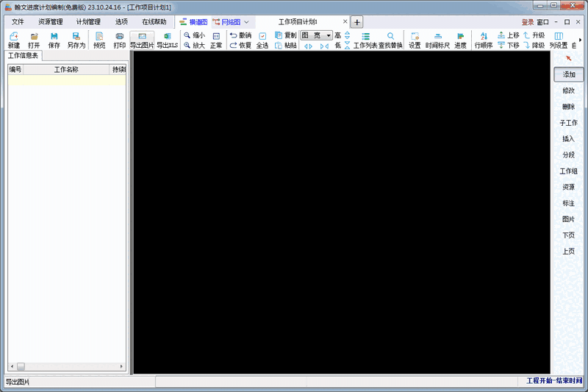The image size is (588, 392).
Task: Click the 保存 (Save) icon
Action: [54, 40]
